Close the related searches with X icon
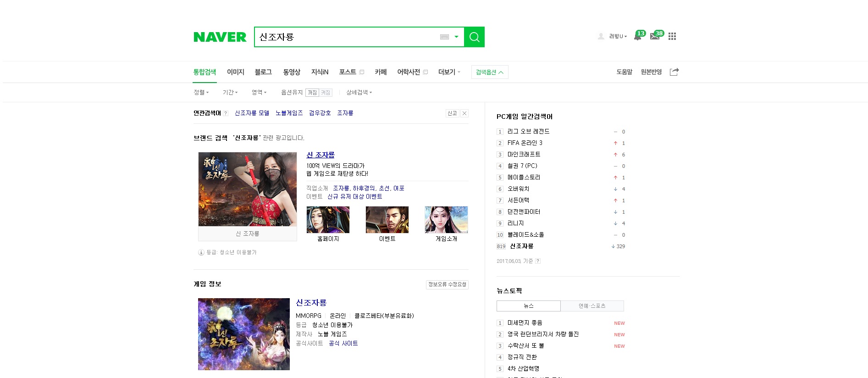Viewport: 868px width, 378px height. 464,113
